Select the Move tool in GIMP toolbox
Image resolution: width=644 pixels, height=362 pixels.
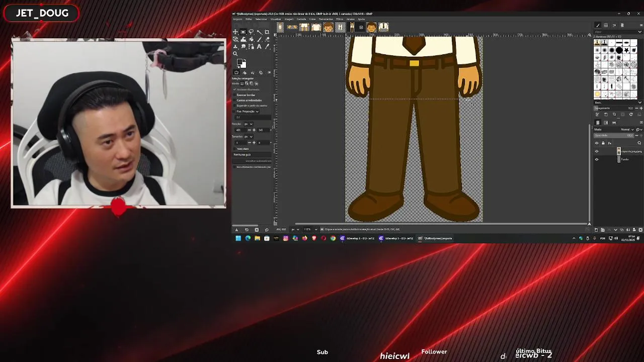[x=235, y=32]
